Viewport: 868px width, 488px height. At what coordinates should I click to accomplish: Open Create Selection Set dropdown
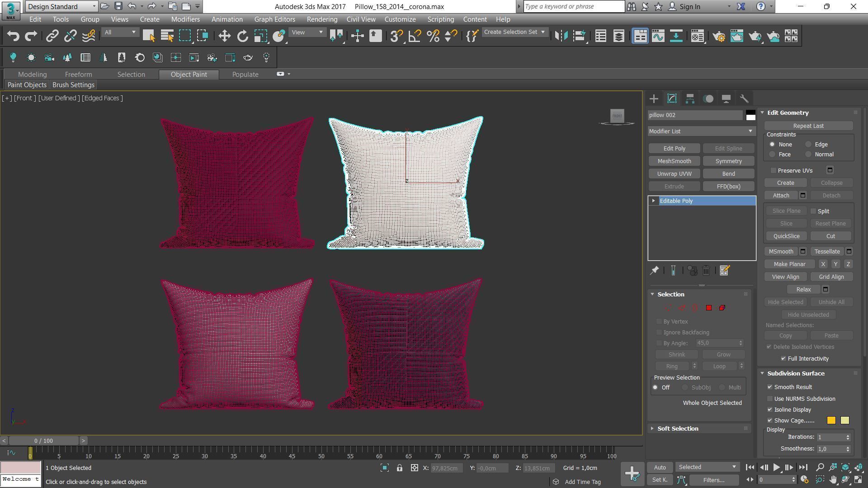514,32
